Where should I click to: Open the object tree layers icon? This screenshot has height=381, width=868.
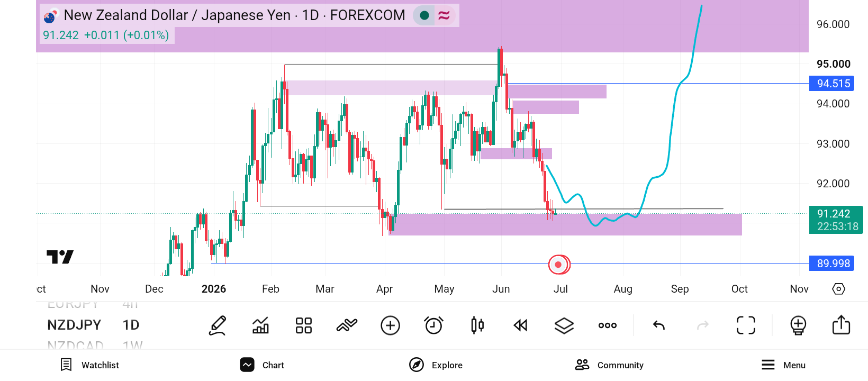point(564,325)
